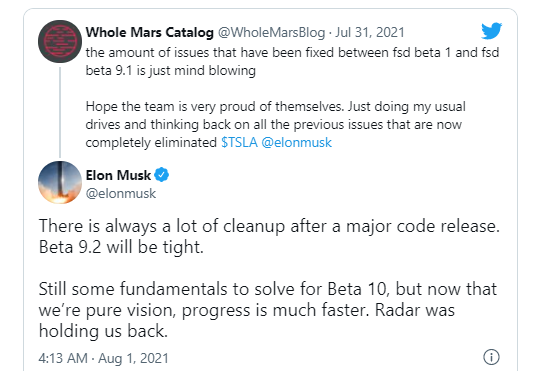
Task: Click the thread connector line between avatars
Action: 60,112
